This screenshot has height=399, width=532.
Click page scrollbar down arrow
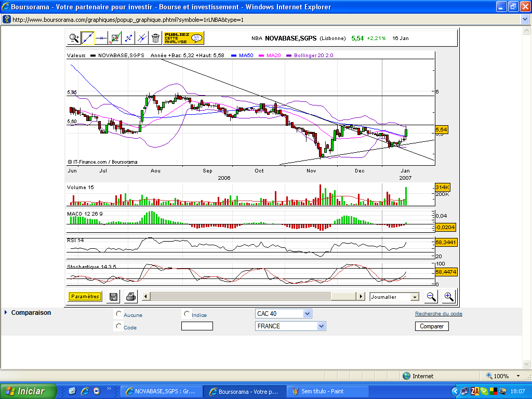(527, 364)
